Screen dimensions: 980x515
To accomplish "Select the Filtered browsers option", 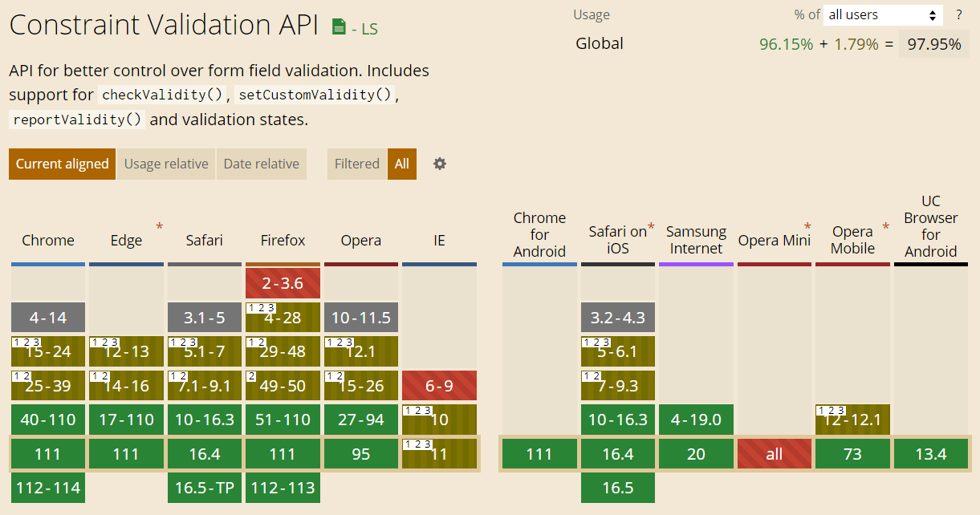I will 357,164.
